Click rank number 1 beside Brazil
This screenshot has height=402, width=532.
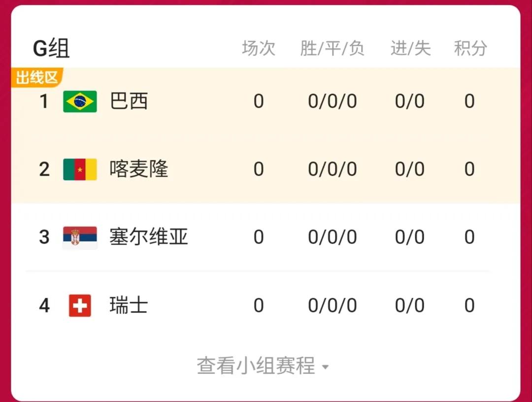[x=44, y=101]
